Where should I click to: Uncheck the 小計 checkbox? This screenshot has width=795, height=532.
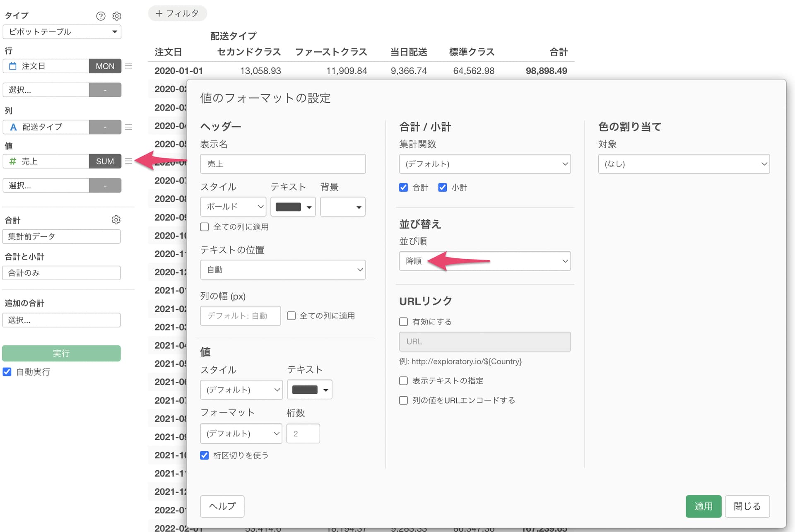click(x=442, y=188)
